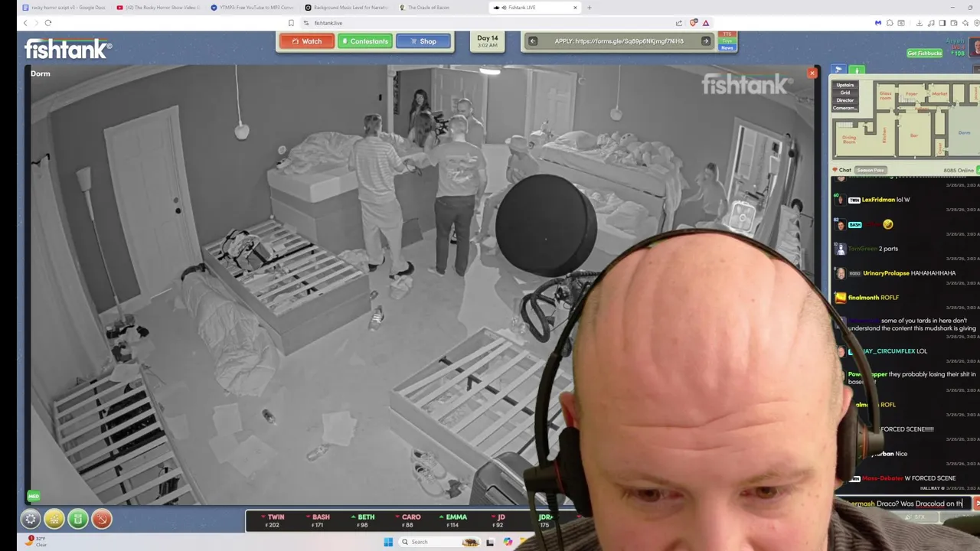Switch to Background Music Level tab

347,8
